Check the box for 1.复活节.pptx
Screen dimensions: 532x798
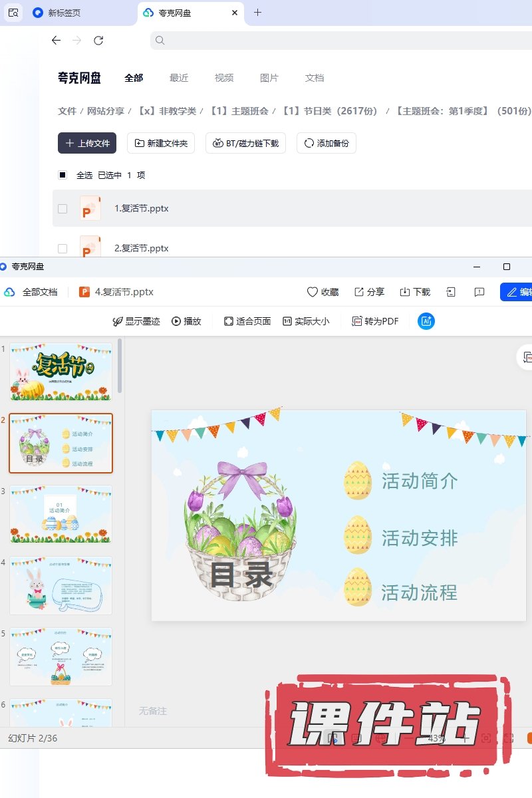(63, 208)
